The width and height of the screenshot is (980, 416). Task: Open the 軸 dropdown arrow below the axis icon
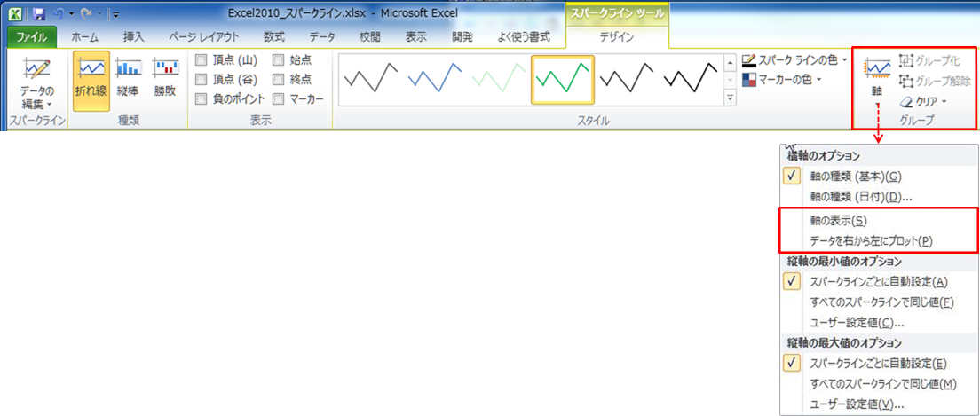[877, 105]
